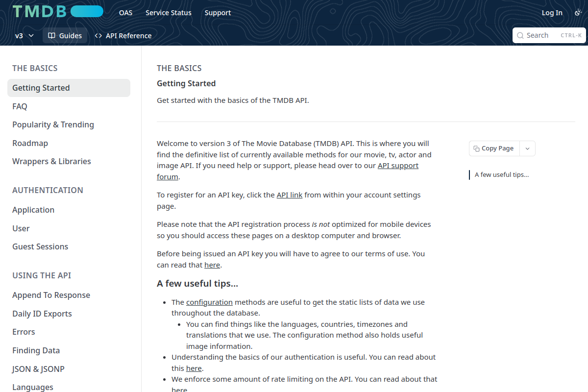The image size is (588, 392).
Task: Toggle the dark mode theme icon
Action: click(x=578, y=13)
